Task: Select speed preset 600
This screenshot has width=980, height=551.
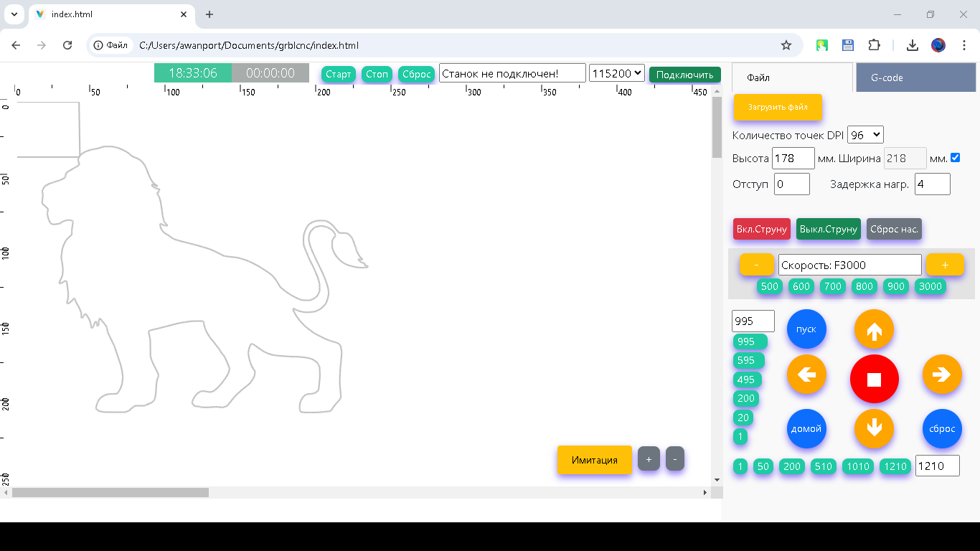Action: click(x=801, y=286)
